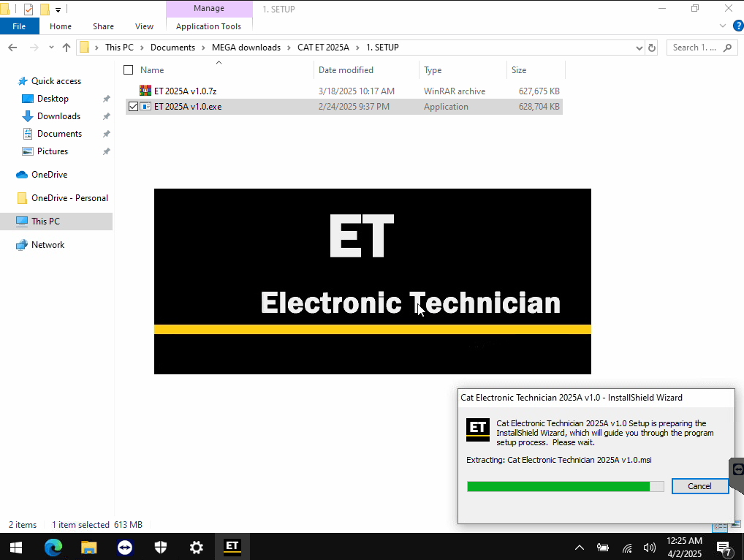Screen dimensions: 744x560
Task: Open Network in navigation pane
Action: (48, 245)
